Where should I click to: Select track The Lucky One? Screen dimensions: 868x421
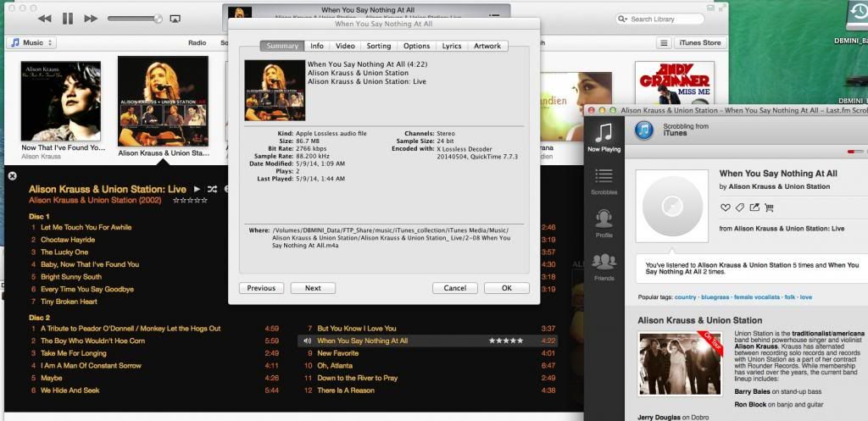tap(64, 252)
